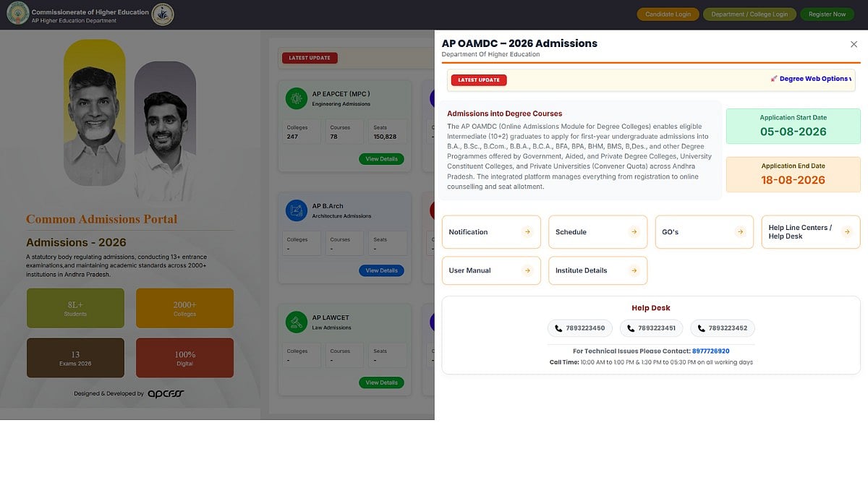This screenshot has height=488, width=868.
Task: Close the AP OAMDC admissions panel
Action: (854, 44)
